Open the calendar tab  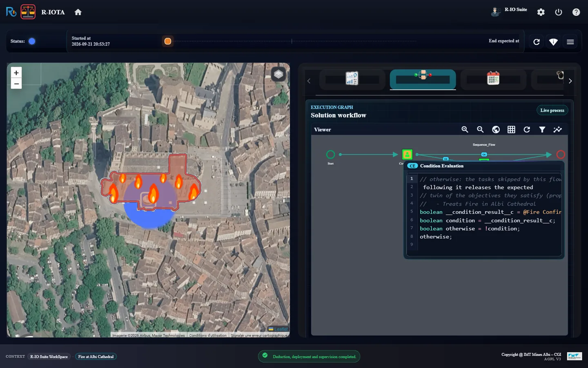coord(493,79)
